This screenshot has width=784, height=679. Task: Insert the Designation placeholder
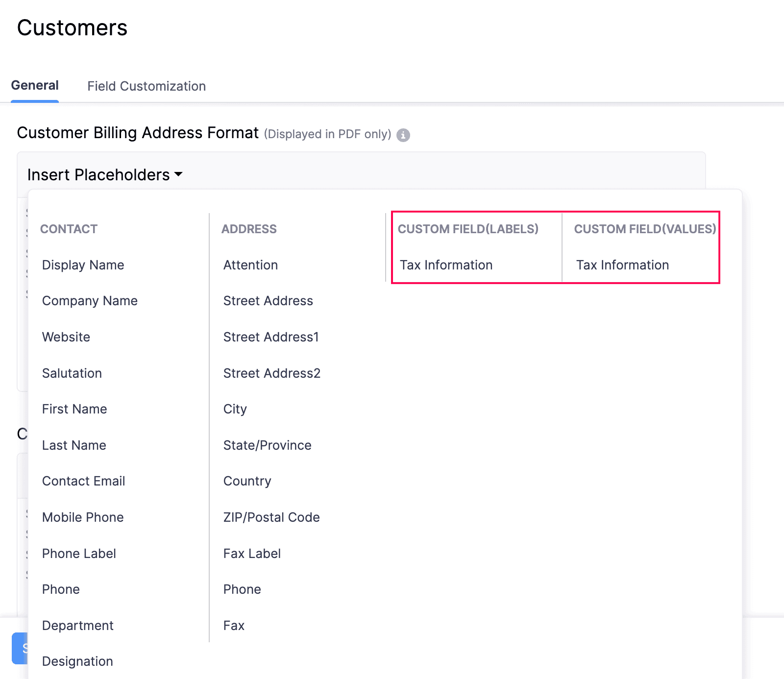click(77, 661)
